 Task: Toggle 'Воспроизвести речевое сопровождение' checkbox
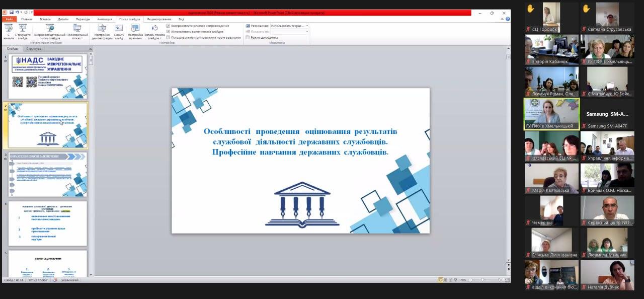coord(169,26)
